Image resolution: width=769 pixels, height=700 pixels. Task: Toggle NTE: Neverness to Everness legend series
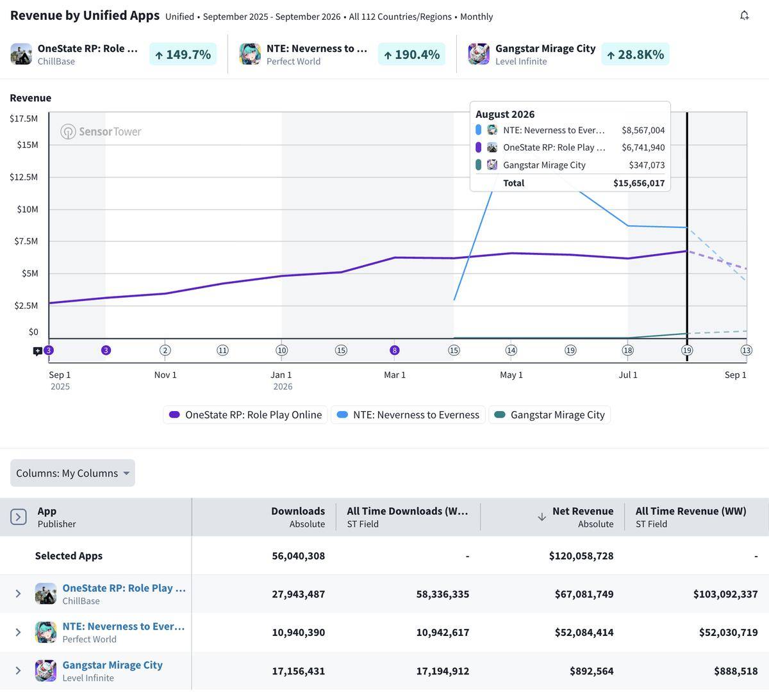[408, 415]
